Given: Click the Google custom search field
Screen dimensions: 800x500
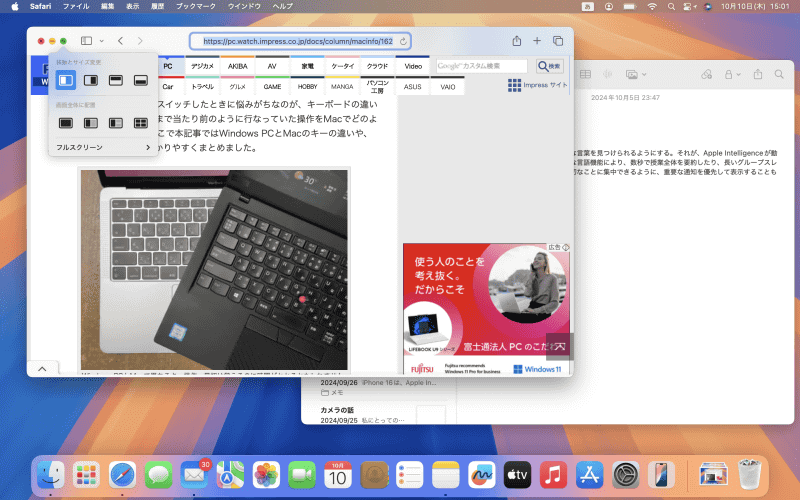Looking at the screenshot, I should point(482,66).
